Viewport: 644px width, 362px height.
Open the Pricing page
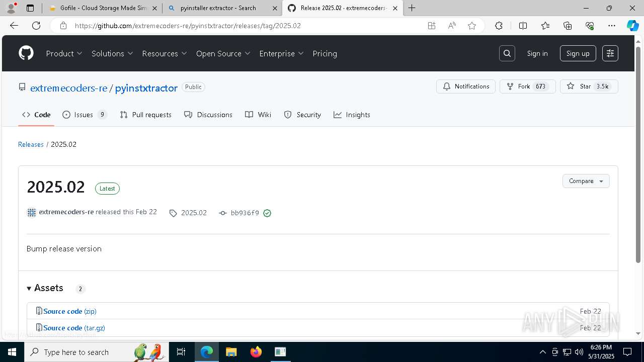point(325,53)
